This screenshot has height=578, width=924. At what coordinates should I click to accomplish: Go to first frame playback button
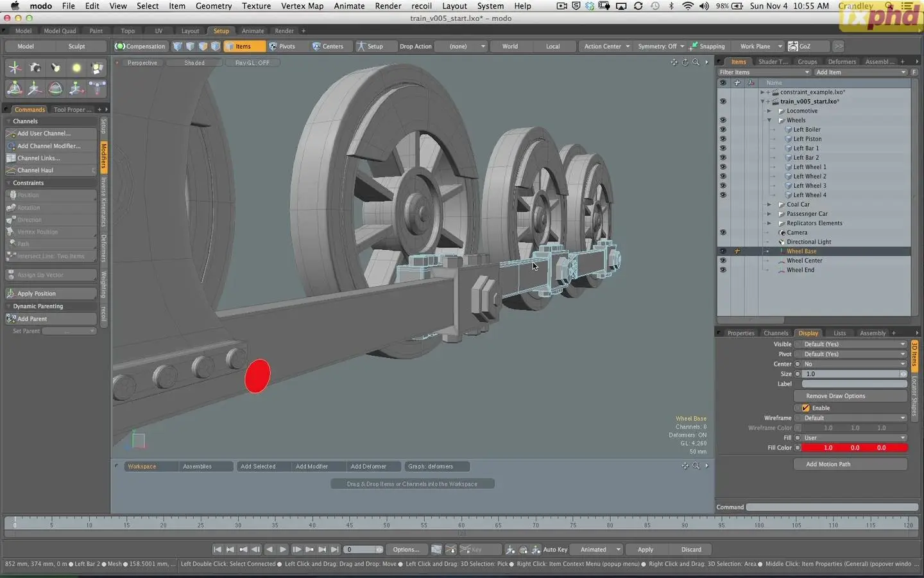[x=218, y=549]
